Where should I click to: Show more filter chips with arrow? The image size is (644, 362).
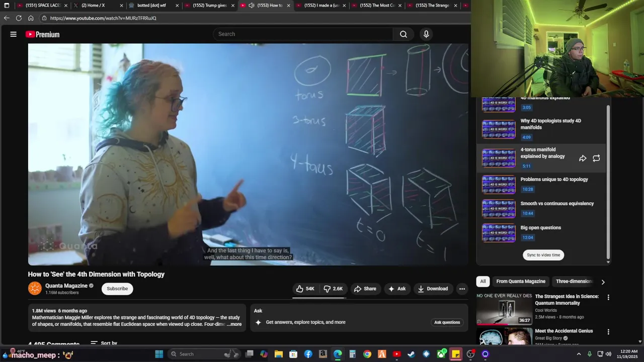(x=603, y=282)
